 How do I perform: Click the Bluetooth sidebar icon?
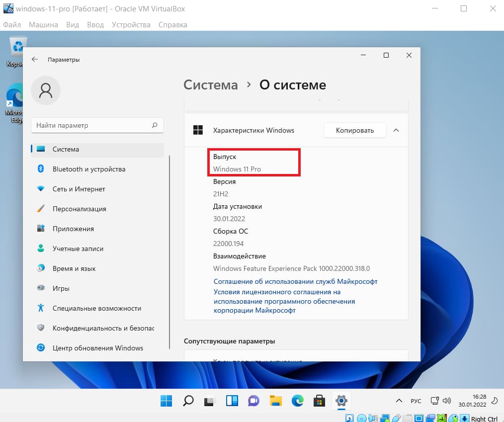point(41,169)
